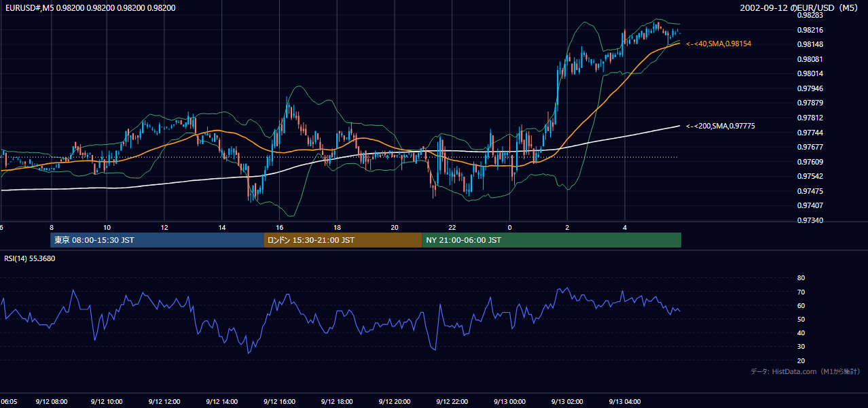Click hour label 22 above the session bars

coord(452,227)
